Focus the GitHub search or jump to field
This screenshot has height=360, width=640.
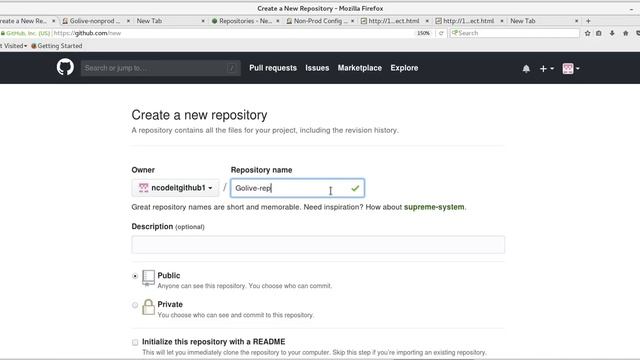coord(160,68)
